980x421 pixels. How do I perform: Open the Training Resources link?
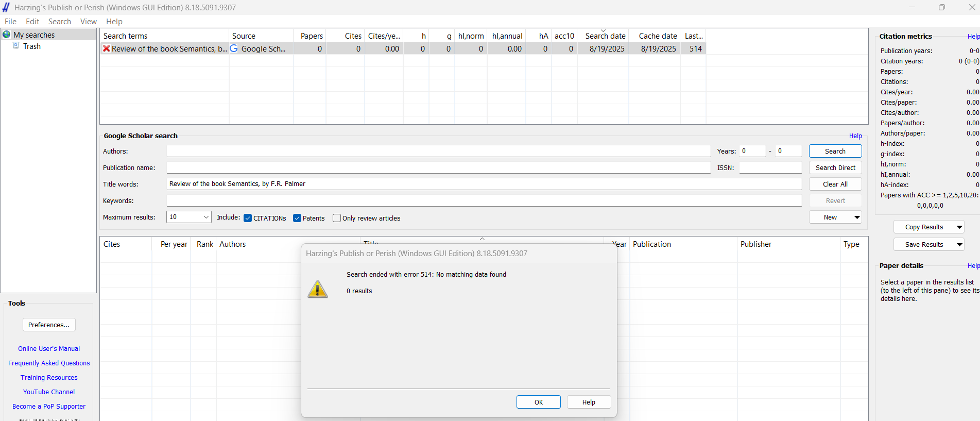pyautogui.click(x=49, y=377)
